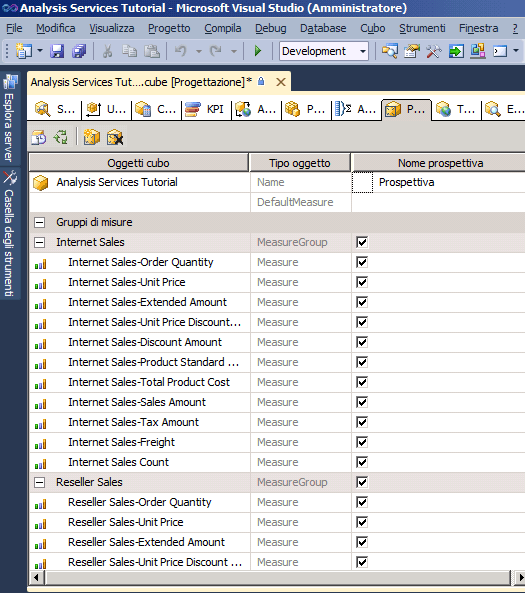
Task: Click the New Perspective toolbar icon
Action: [92, 137]
